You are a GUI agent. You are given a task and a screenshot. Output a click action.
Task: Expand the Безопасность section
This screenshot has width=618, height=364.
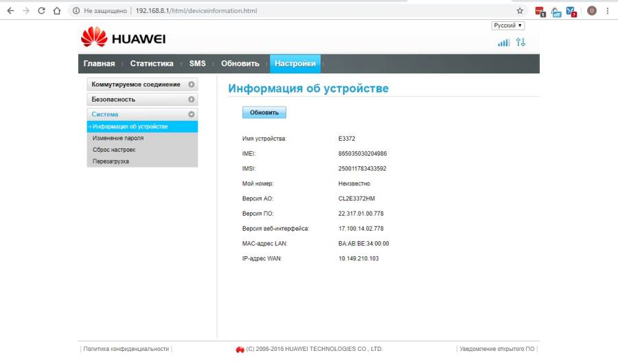[x=142, y=100]
